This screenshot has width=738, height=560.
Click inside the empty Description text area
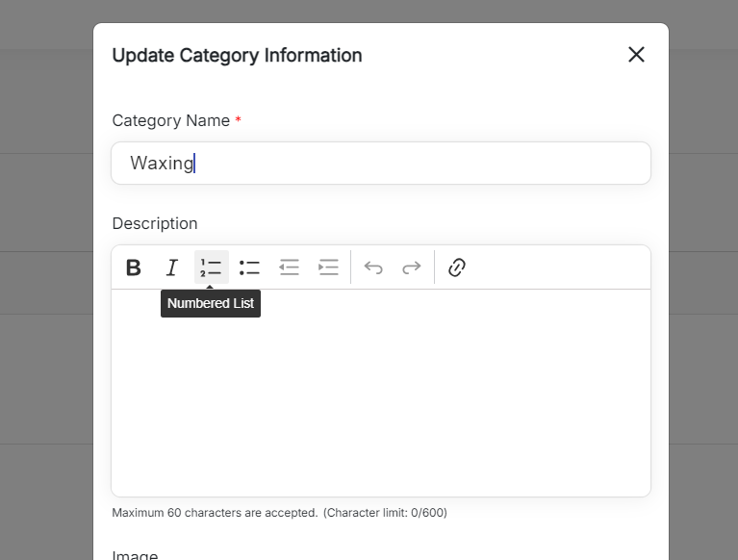(x=381, y=395)
